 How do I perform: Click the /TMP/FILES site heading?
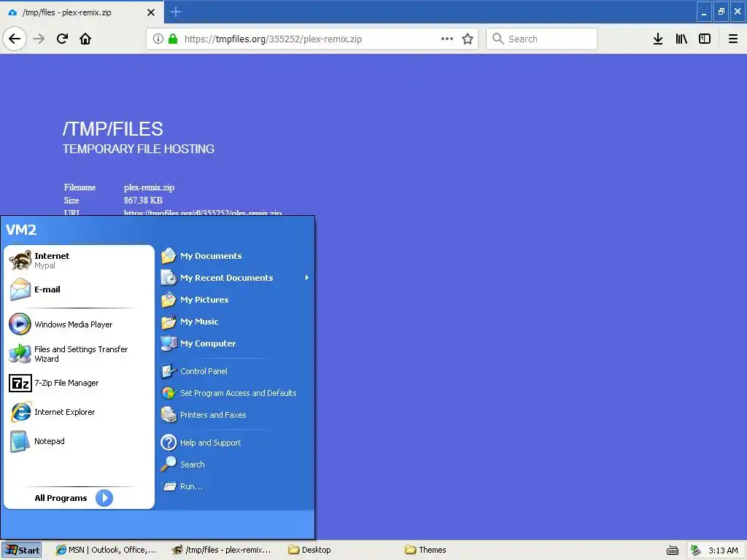pyautogui.click(x=113, y=129)
